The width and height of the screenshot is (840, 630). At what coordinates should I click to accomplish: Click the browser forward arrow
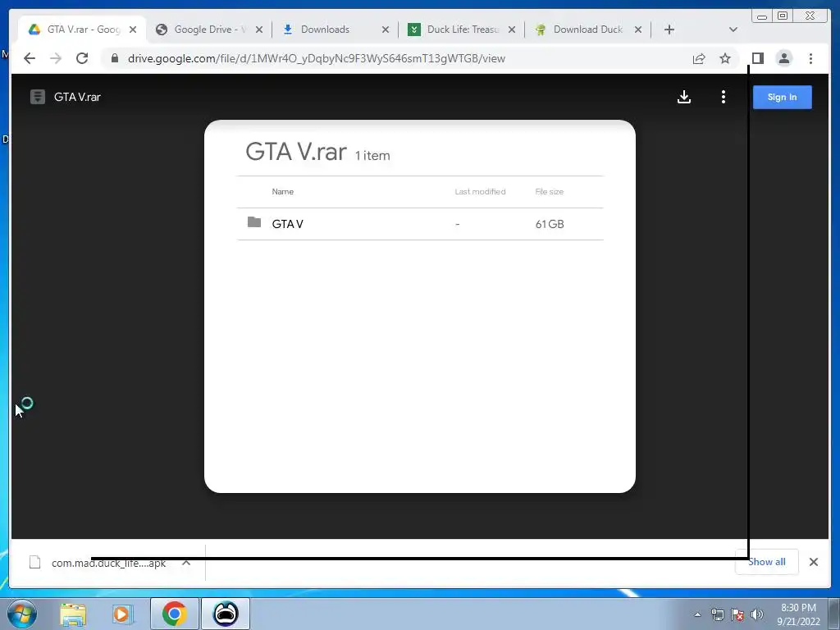pos(56,58)
